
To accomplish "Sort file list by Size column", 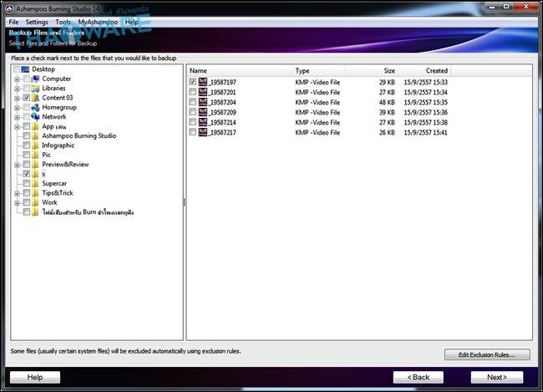I will point(371,71).
